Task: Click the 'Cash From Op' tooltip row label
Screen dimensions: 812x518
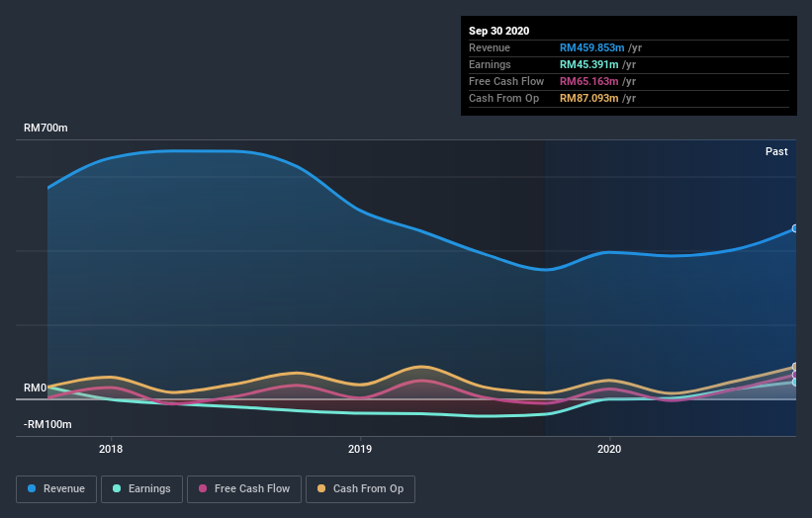Action: point(503,98)
